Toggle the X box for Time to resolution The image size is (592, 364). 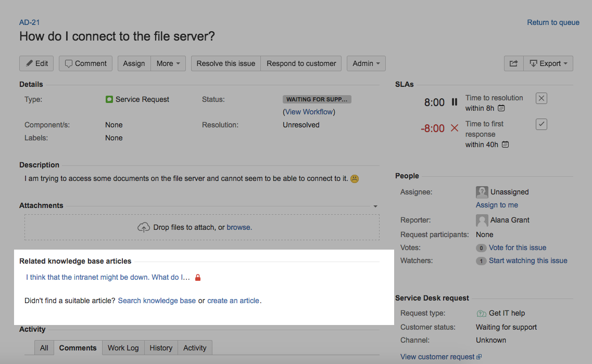click(x=541, y=98)
